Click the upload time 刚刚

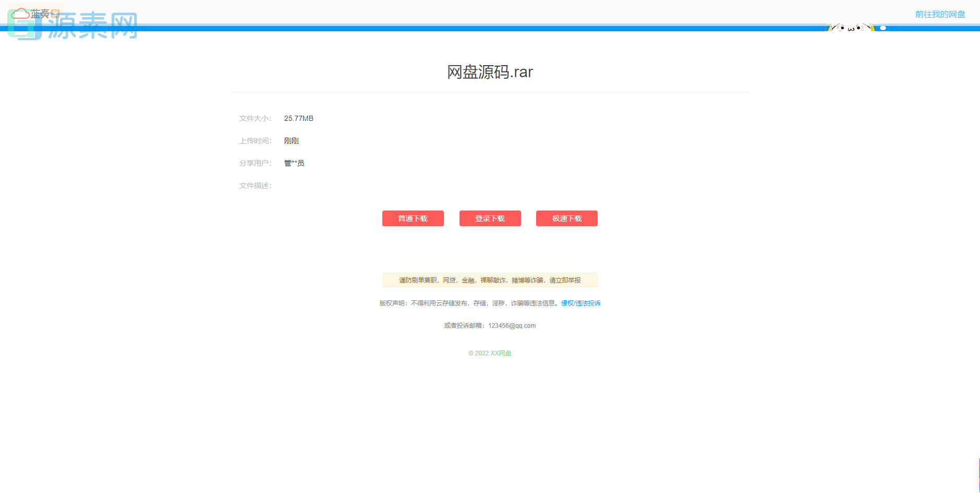(x=291, y=140)
